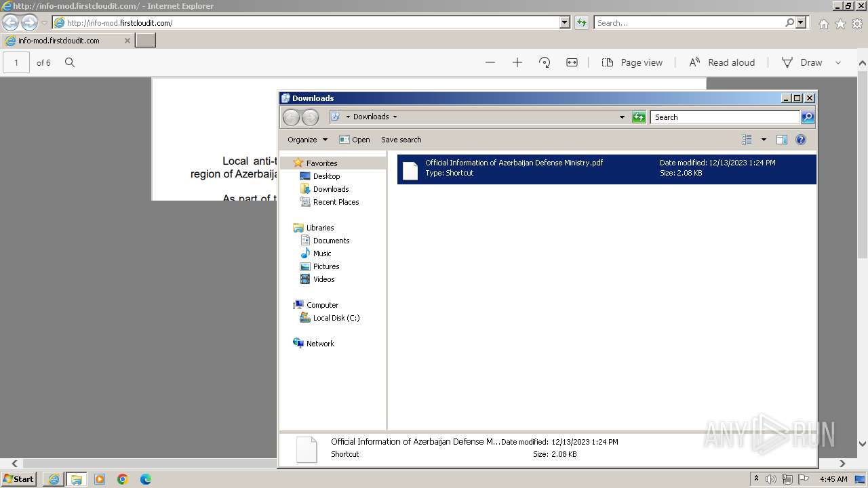Select Libraries in navigation pane
The image size is (868, 488).
pos(320,228)
